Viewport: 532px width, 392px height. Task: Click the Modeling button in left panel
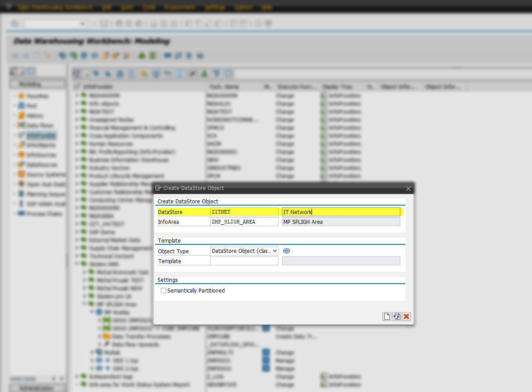(x=37, y=84)
